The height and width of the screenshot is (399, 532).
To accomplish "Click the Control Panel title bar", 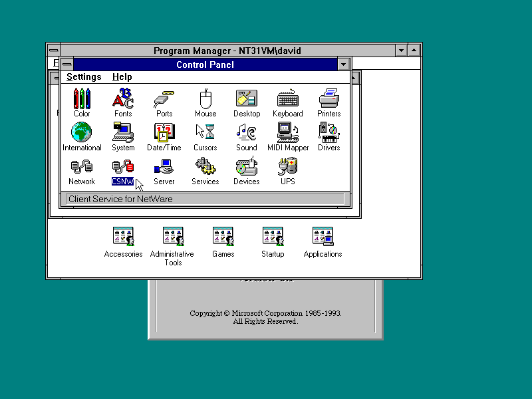I will (x=205, y=65).
